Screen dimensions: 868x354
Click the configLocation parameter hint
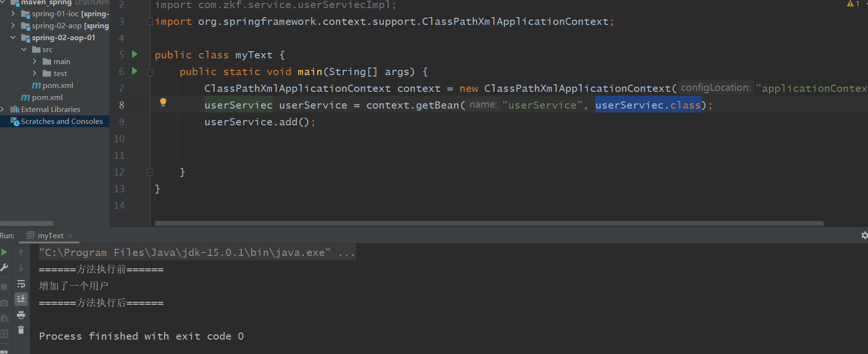click(715, 88)
